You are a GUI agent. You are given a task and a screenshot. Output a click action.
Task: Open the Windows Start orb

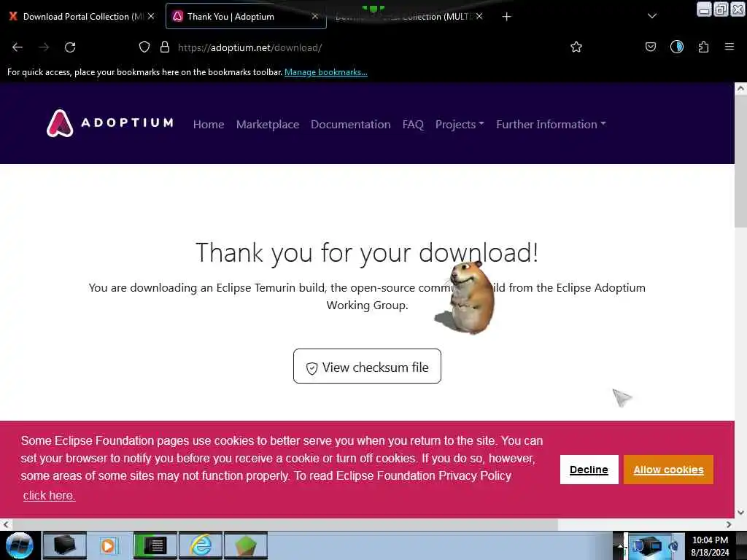tap(19, 545)
